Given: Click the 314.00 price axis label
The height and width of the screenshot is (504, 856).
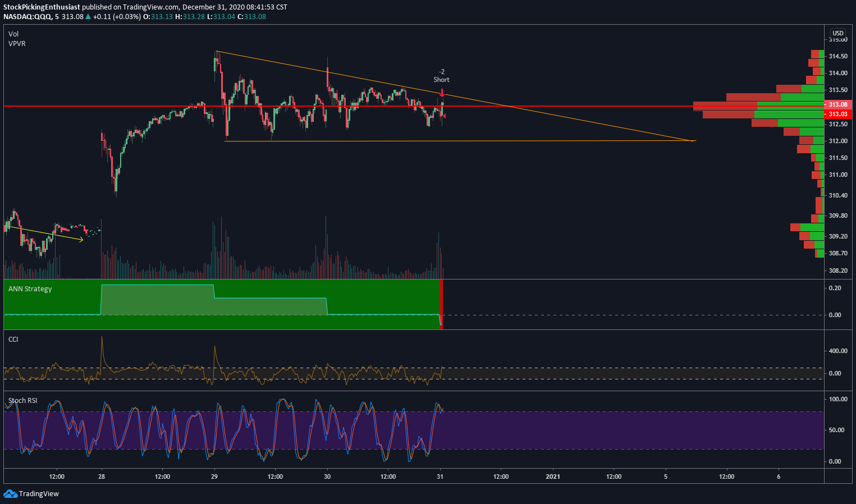Looking at the screenshot, I should tap(838, 73).
